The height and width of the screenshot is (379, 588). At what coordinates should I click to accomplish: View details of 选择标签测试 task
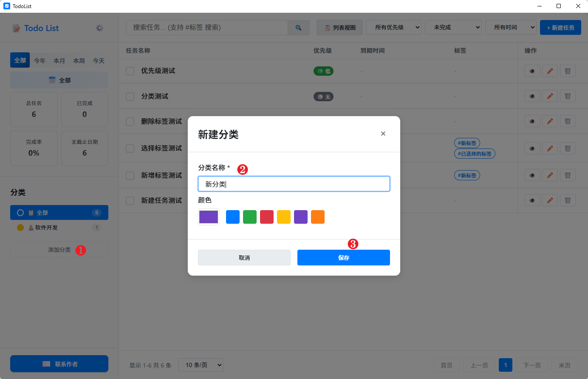[x=532, y=148]
